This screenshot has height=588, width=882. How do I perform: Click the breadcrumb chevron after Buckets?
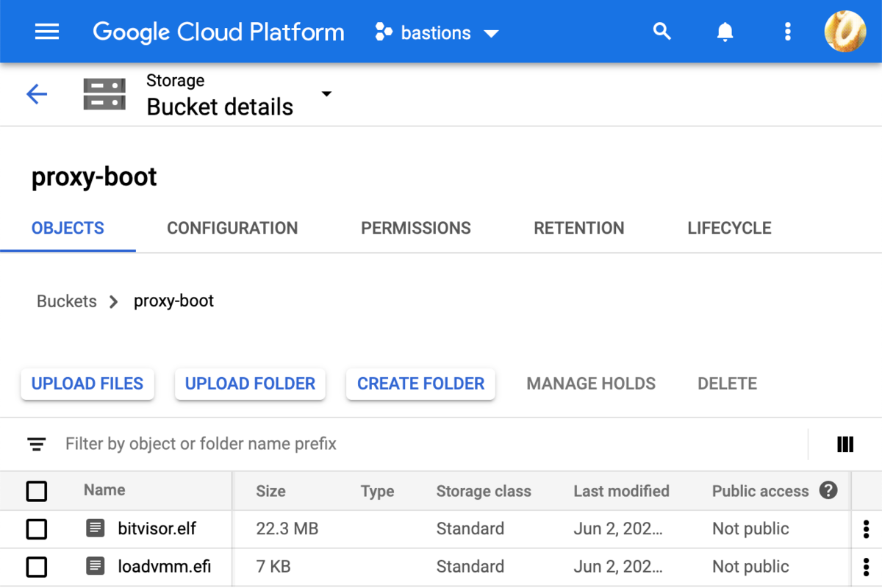[114, 301]
